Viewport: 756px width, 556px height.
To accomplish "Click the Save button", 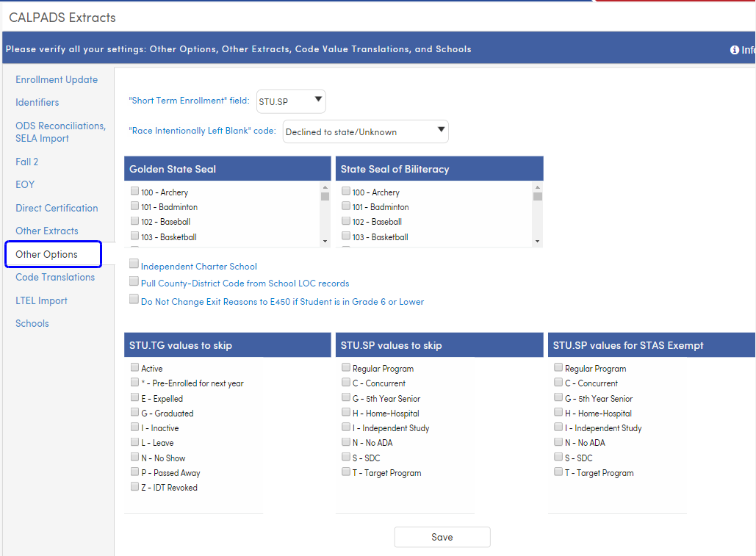I will pyautogui.click(x=442, y=537).
